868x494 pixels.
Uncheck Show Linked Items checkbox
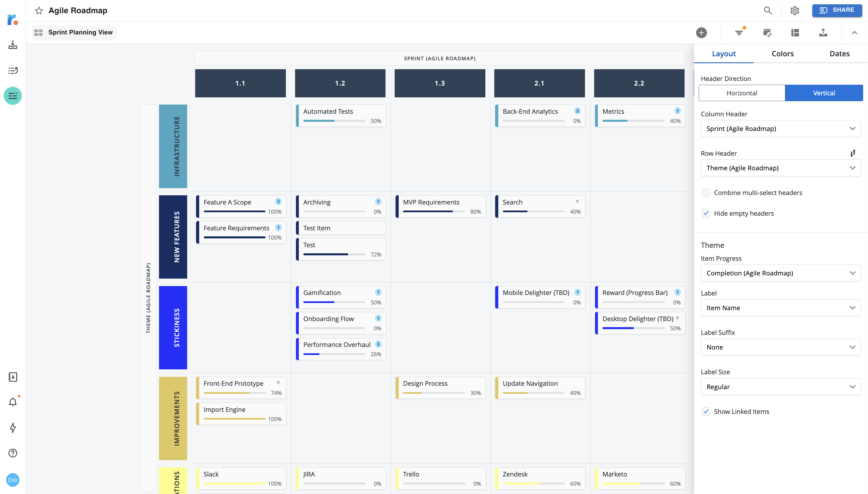coord(706,412)
